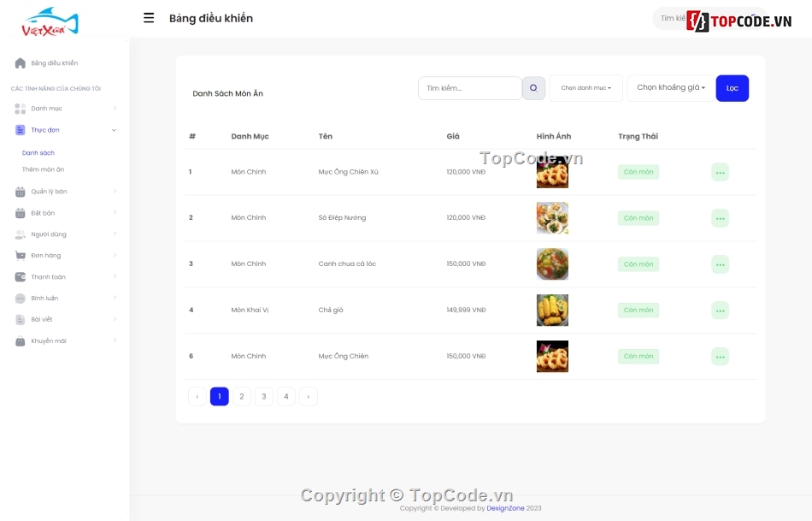Click Còn món badge for Chả giò

coord(638,310)
